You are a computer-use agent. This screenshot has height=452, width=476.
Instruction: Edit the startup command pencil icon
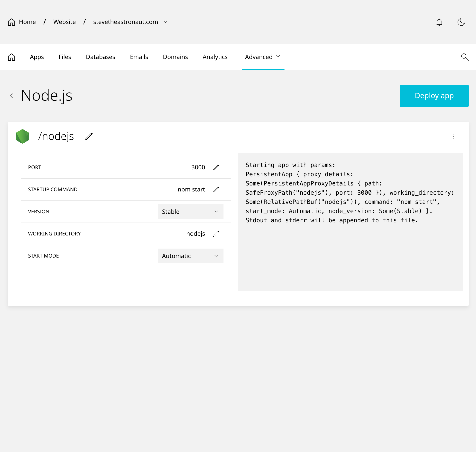(x=216, y=190)
